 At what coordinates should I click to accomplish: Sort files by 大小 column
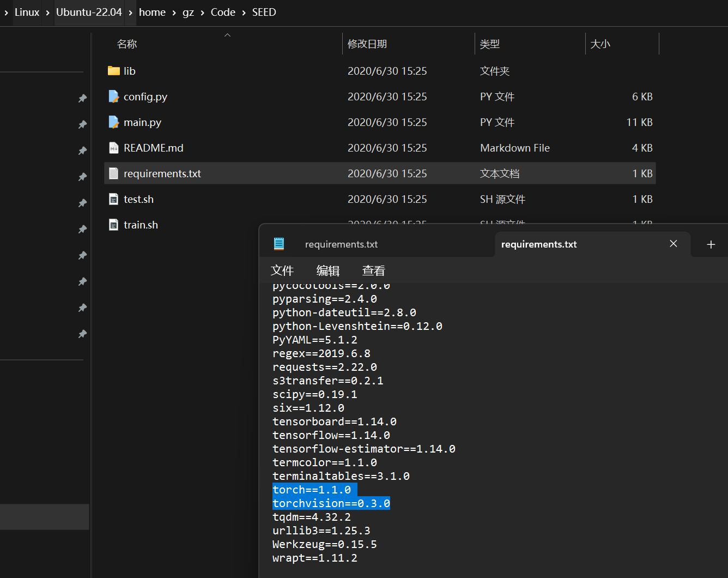pos(600,44)
